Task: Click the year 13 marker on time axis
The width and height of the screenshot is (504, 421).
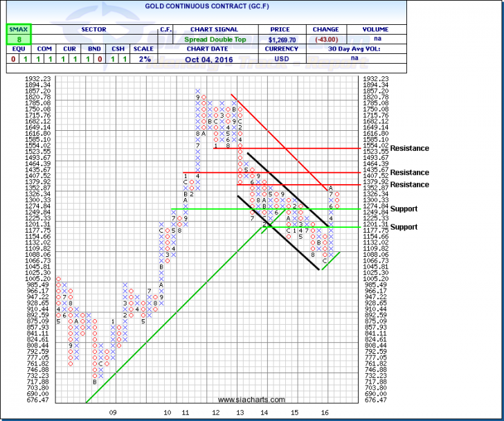Action: click(x=240, y=412)
